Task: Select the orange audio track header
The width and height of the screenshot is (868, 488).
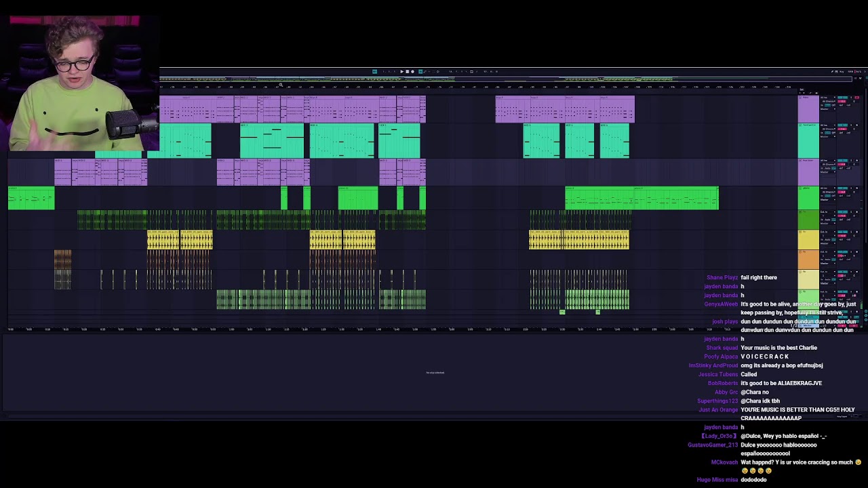Action: tap(808, 260)
